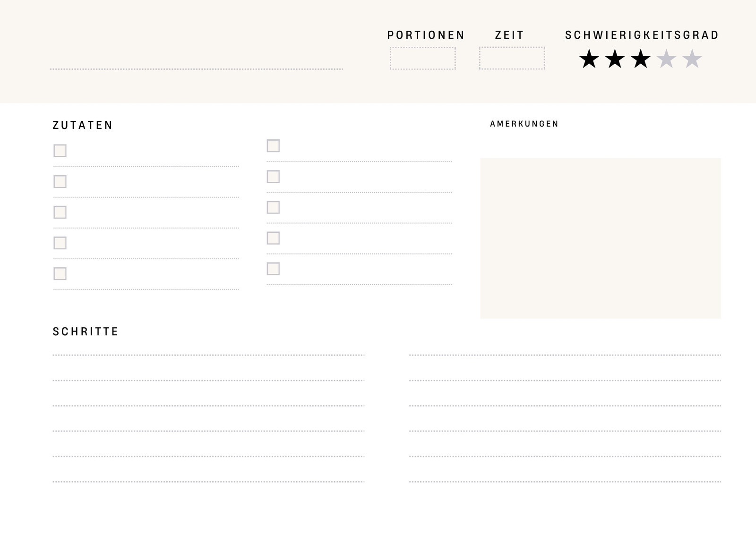Check the first Zutaten checkbox in left column

click(x=60, y=151)
